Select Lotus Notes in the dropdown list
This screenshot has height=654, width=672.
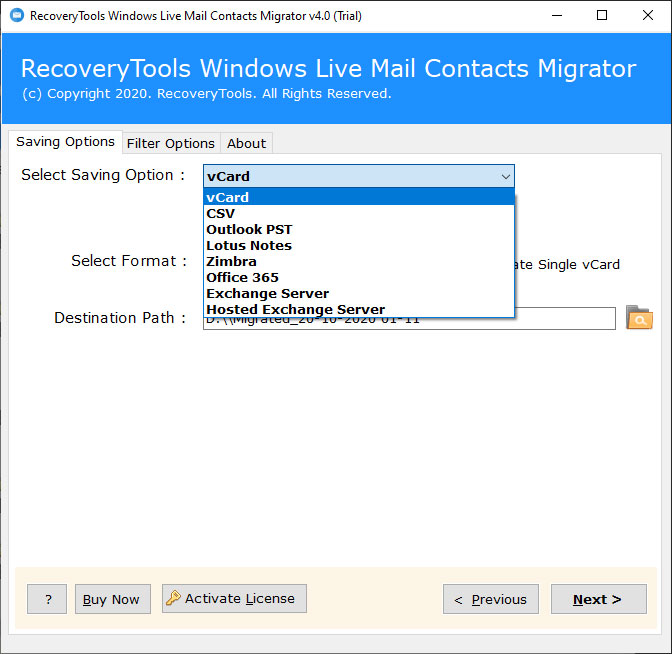coord(359,246)
